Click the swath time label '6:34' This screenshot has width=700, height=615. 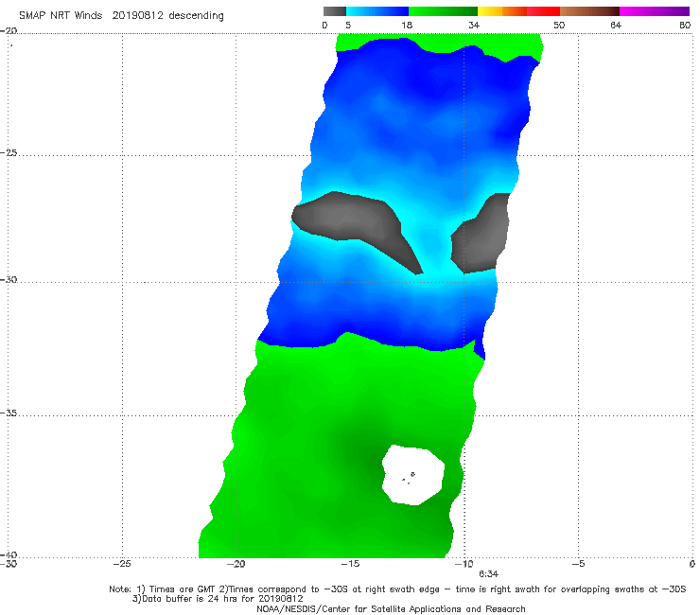tap(489, 574)
